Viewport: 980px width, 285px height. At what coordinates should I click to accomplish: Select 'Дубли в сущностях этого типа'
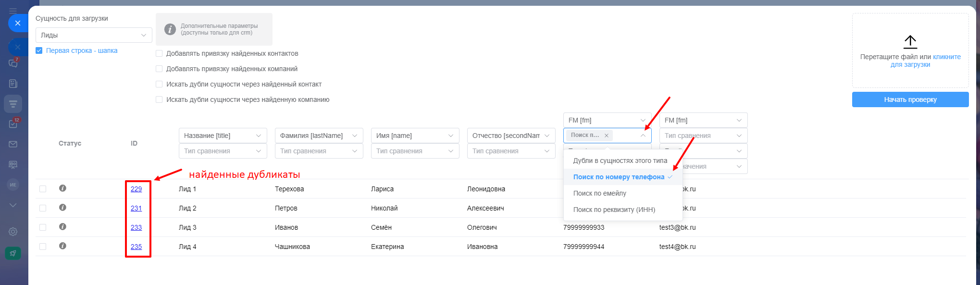point(620,161)
